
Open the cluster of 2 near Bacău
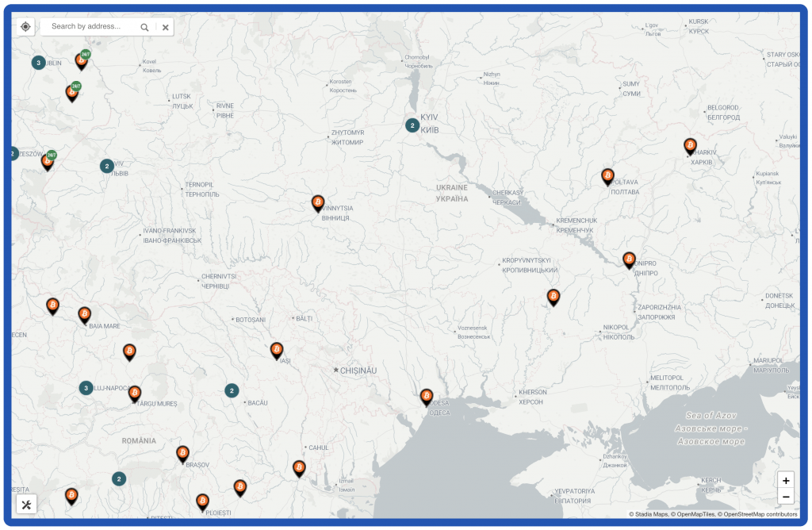pyautogui.click(x=232, y=390)
